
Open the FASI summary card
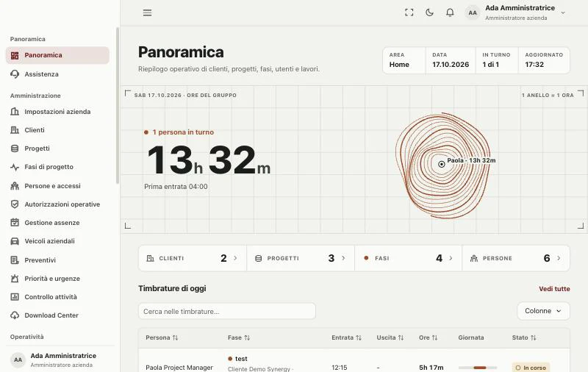point(409,258)
